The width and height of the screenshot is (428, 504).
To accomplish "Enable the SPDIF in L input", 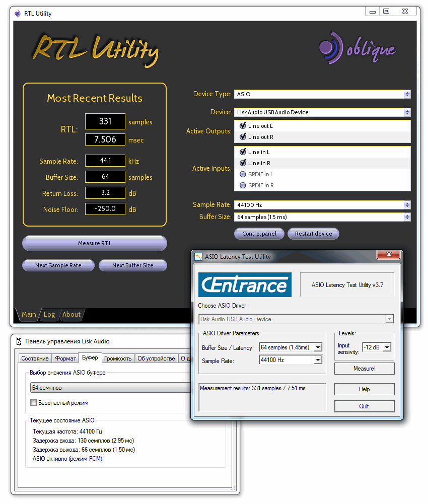I will pyautogui.click(x=243, y=174).
